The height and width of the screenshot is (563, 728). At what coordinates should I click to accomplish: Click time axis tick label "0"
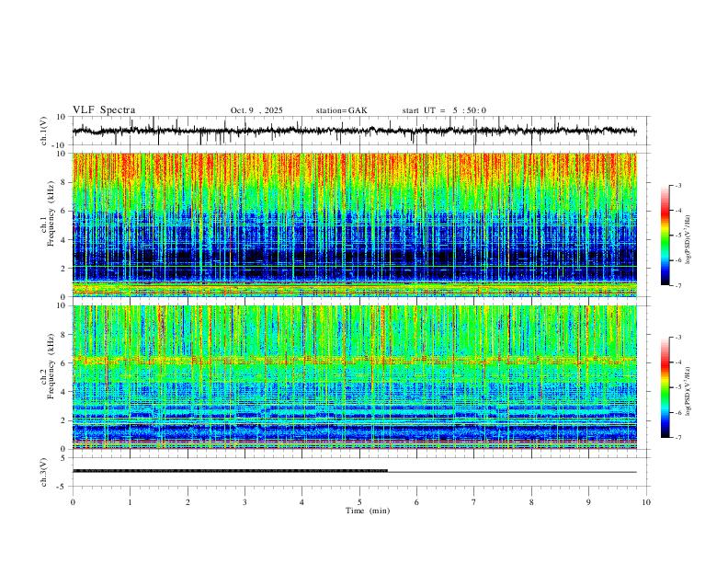[x=73, y=502]
